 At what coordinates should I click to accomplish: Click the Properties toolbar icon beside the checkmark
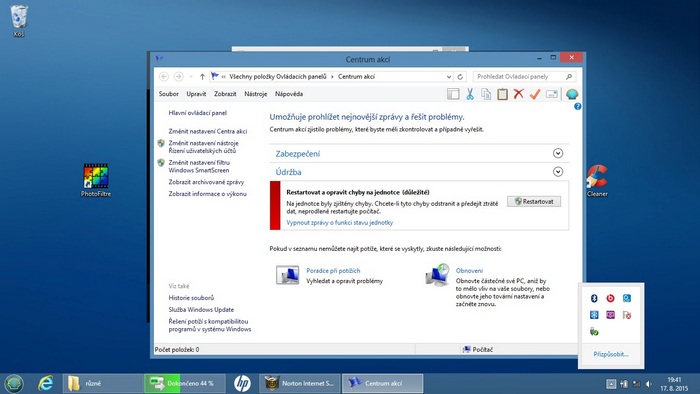(x=552, y=94)
